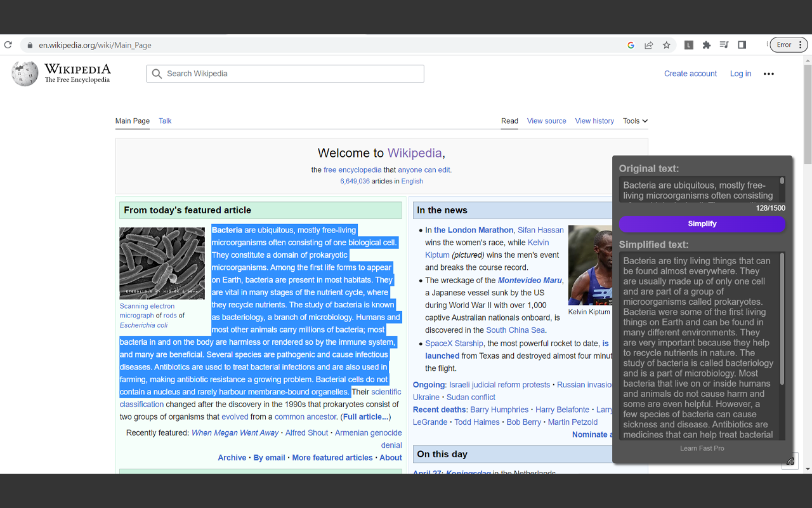Viewport: 812px width, 508px height.
Task: Open the Learn Fast Pro 'L' extension icon
Action: tap(688, 45)
